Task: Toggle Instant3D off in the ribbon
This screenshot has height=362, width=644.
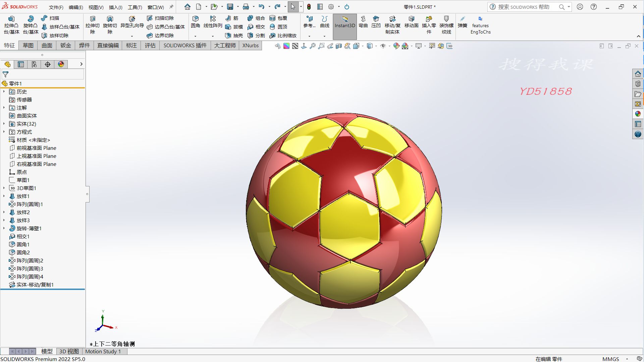Action: pyautogui.click(x=344, y=25)
